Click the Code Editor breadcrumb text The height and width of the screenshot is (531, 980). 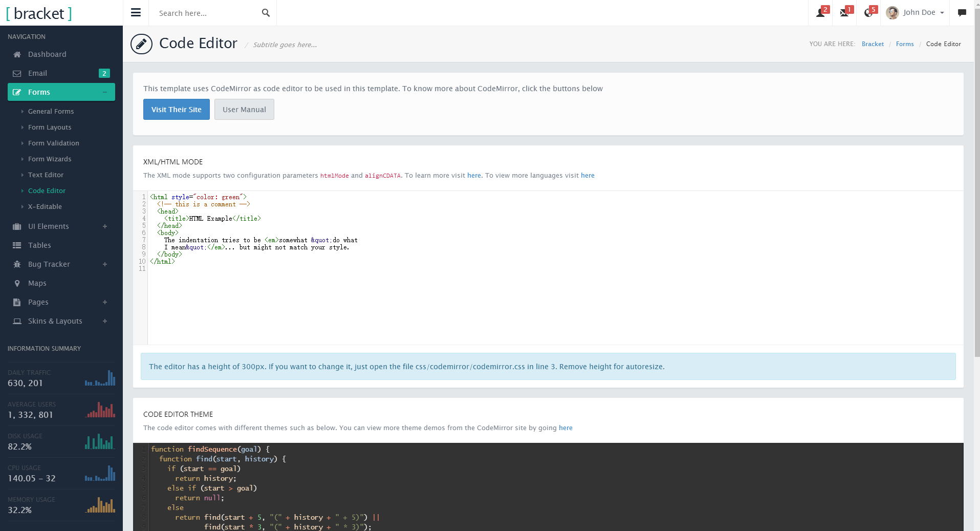tap(943, 44)
